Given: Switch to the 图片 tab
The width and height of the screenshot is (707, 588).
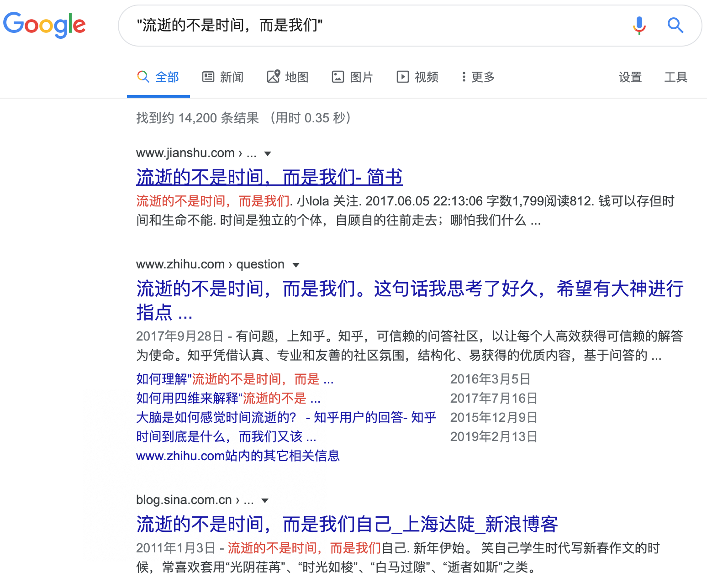Looking at the screenshot, I should (x=352, y=77).
